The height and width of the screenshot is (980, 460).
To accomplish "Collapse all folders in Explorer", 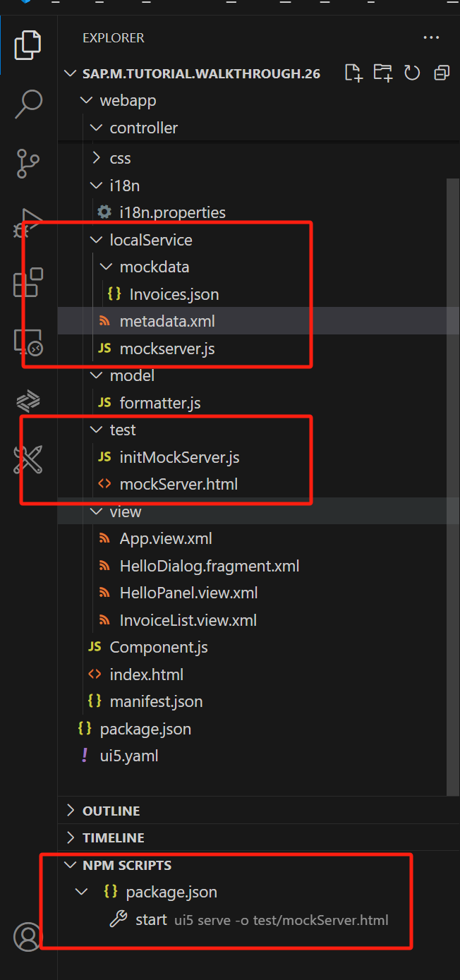I will coord(442,73).
